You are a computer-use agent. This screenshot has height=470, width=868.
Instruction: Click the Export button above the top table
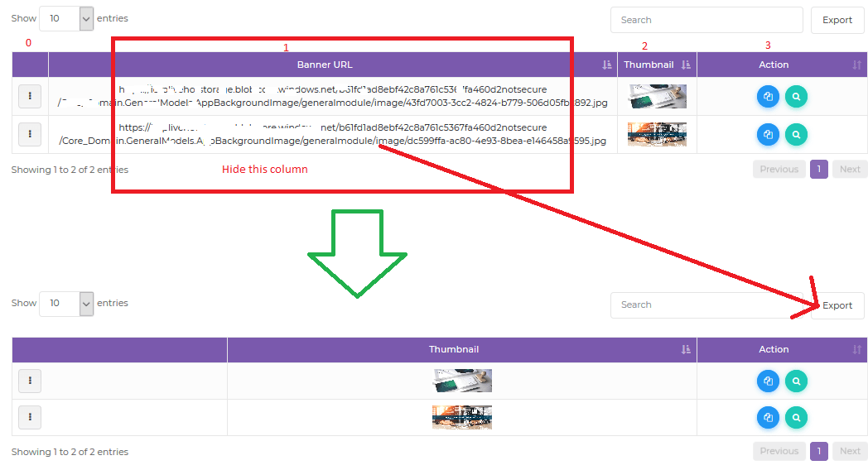(837, 20)
